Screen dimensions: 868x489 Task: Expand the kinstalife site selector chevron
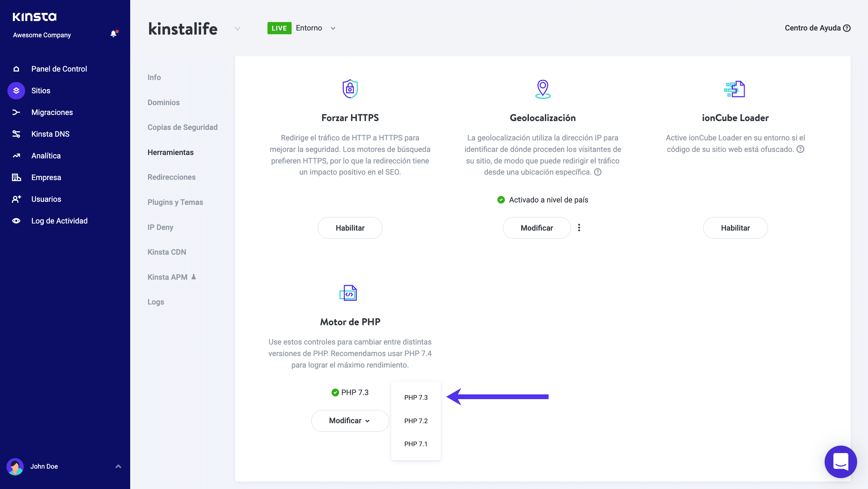[x=237, y=28]
